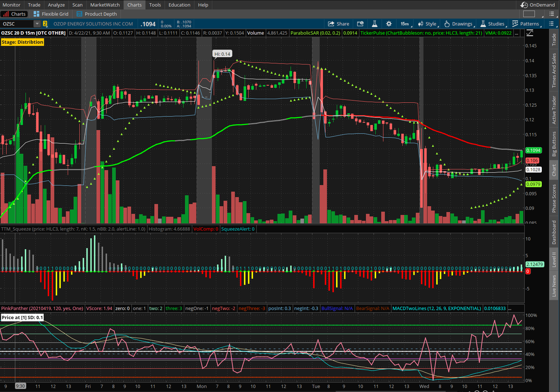Click the BullSignal: N/A label
This screenshot has height=392, width=560.
click(x=336, y=308)
